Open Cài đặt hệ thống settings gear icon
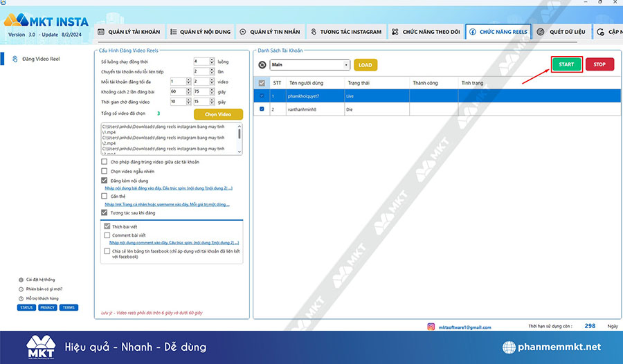This screenshot has width=623, height=364. [21, 280]
